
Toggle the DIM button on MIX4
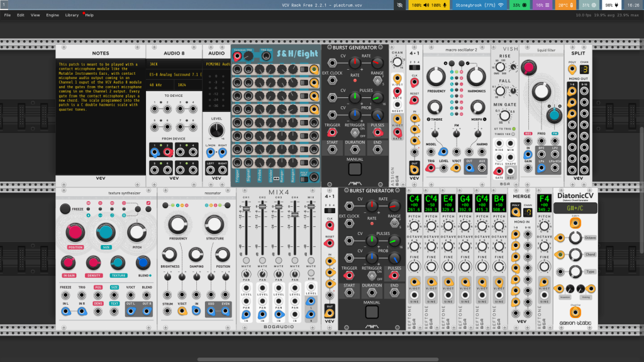tap(311, 273)
